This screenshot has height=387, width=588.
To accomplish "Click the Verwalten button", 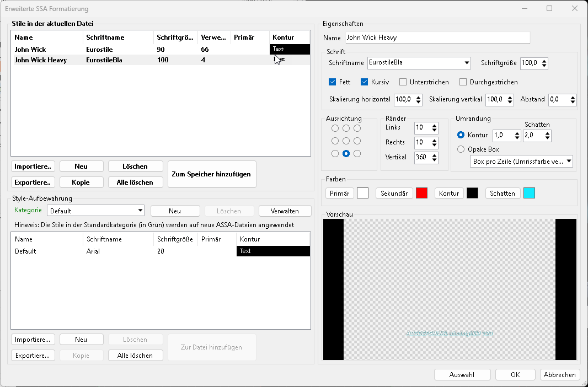I will coord(285,211).
